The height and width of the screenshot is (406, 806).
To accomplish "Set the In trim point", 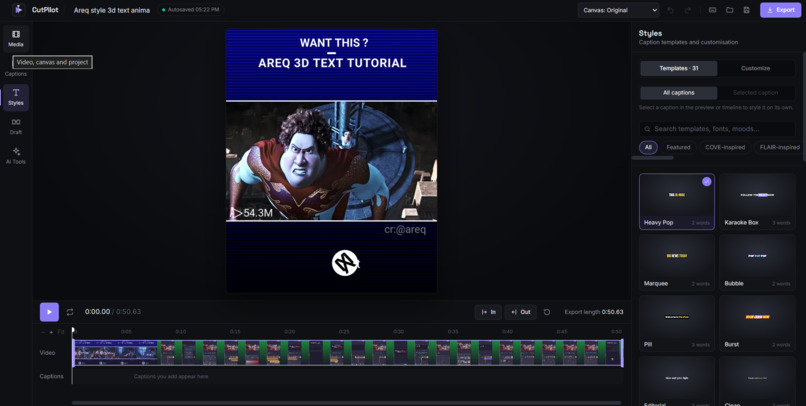I will [x=488, y=312].
